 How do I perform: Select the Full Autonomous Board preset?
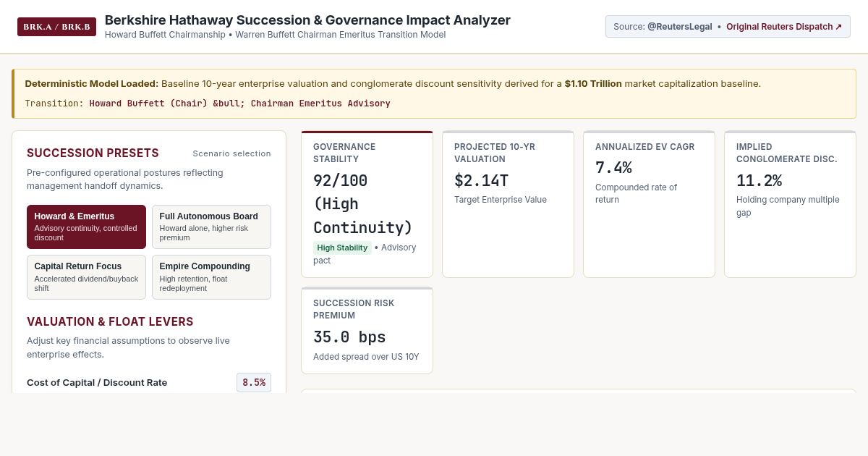click(211, 227)
